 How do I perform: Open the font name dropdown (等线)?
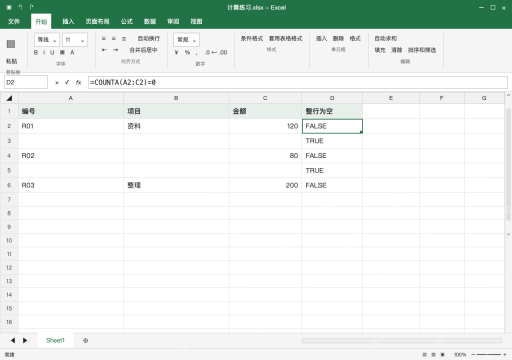[47, 40]
